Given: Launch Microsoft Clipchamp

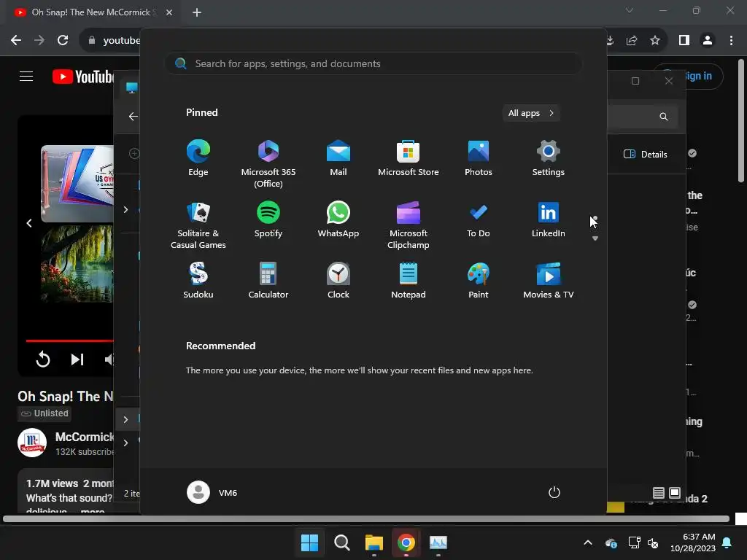Looking at the screenshot, I should point(409,225).
